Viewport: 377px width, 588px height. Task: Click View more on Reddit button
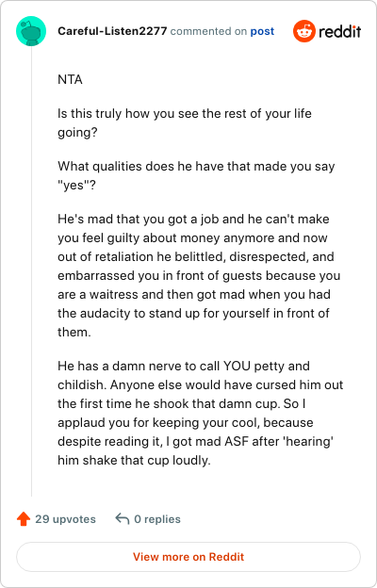click(x=188, y=557)
